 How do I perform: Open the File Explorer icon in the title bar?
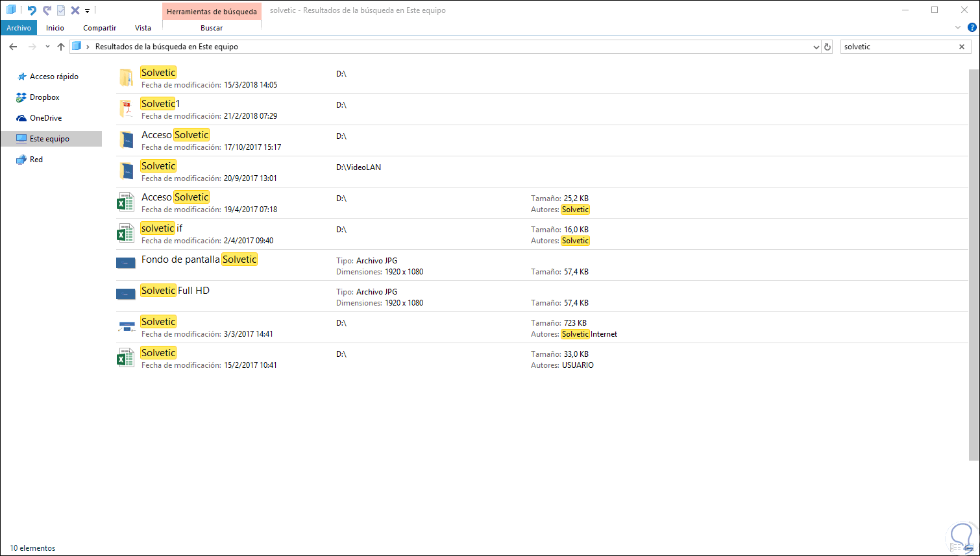(x=11, y=10)
